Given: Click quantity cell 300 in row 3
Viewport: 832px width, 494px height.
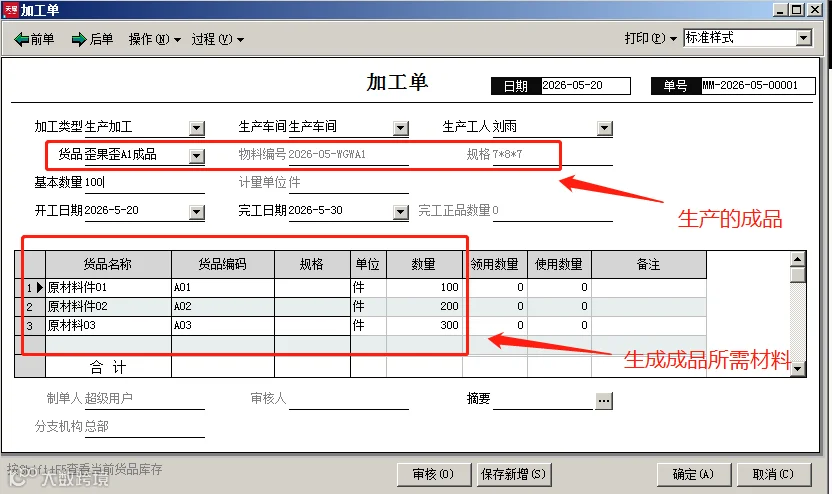Looking at the screenshot, I should click(x=423, y=325).
